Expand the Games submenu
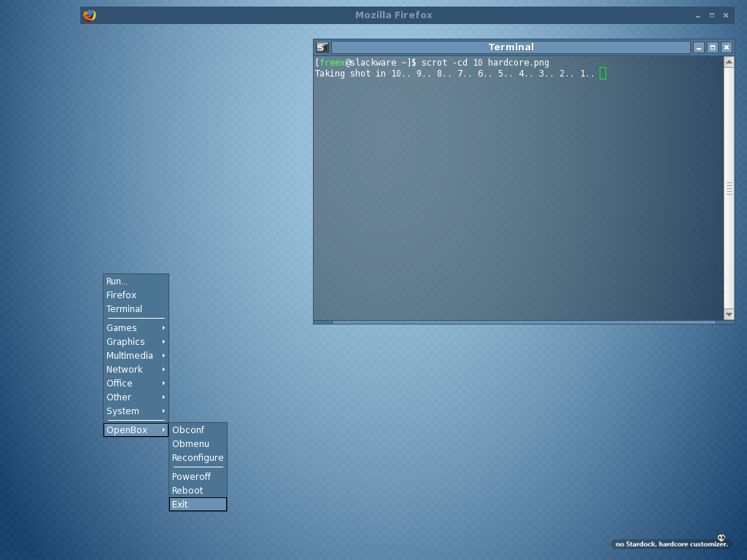Viewport: 747px width, 560px height. [x=136, y=328]
